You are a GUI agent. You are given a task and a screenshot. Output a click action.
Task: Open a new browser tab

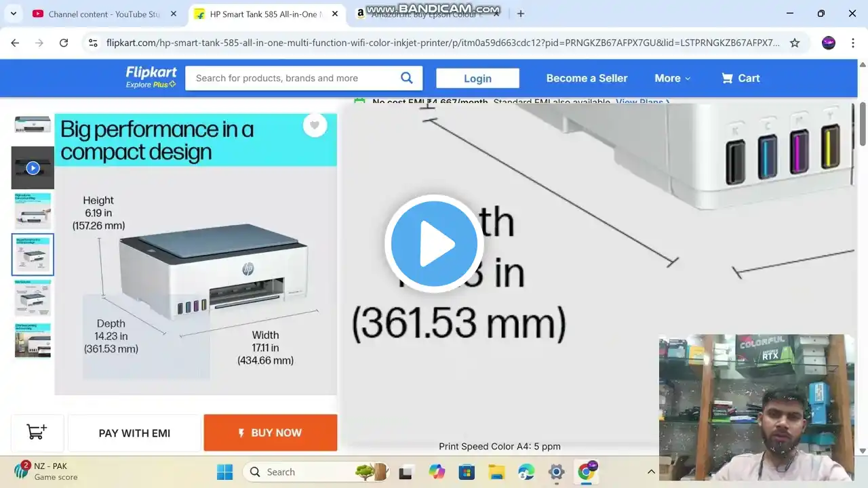click(x=520, y=14)
